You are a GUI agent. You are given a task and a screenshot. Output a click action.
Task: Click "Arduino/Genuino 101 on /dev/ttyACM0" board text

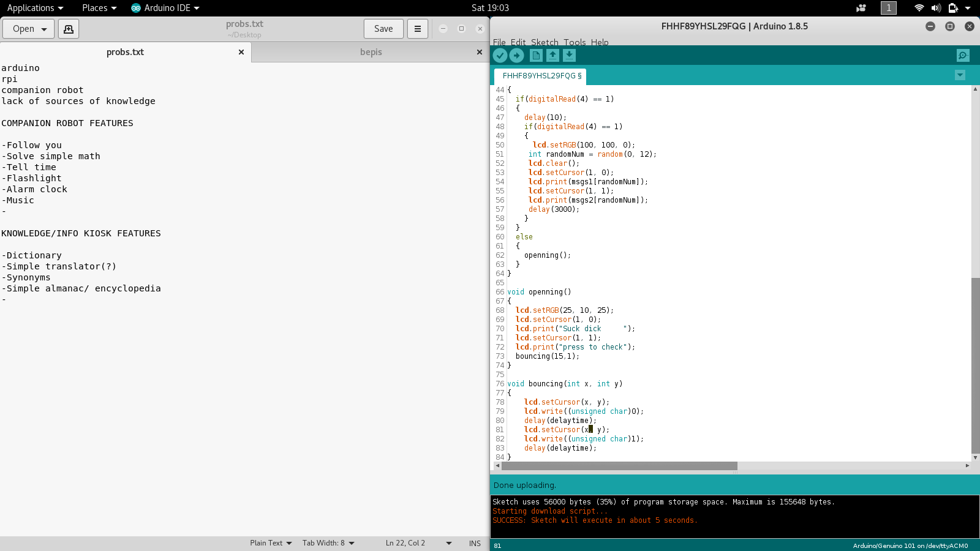(x=910, y=546)
